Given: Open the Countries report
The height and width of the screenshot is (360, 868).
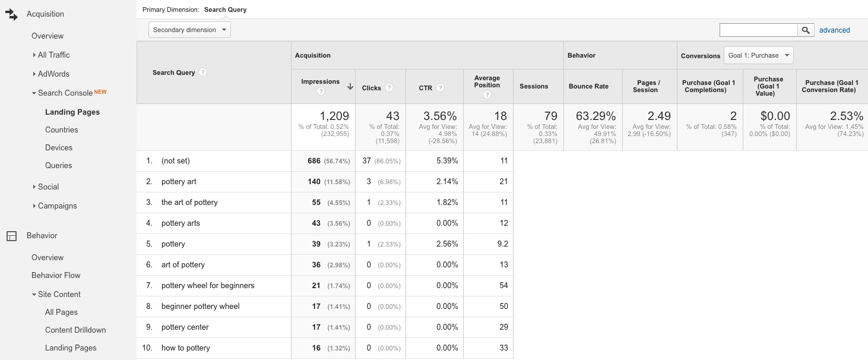Looking at the screenshot, I should [60, 130].
